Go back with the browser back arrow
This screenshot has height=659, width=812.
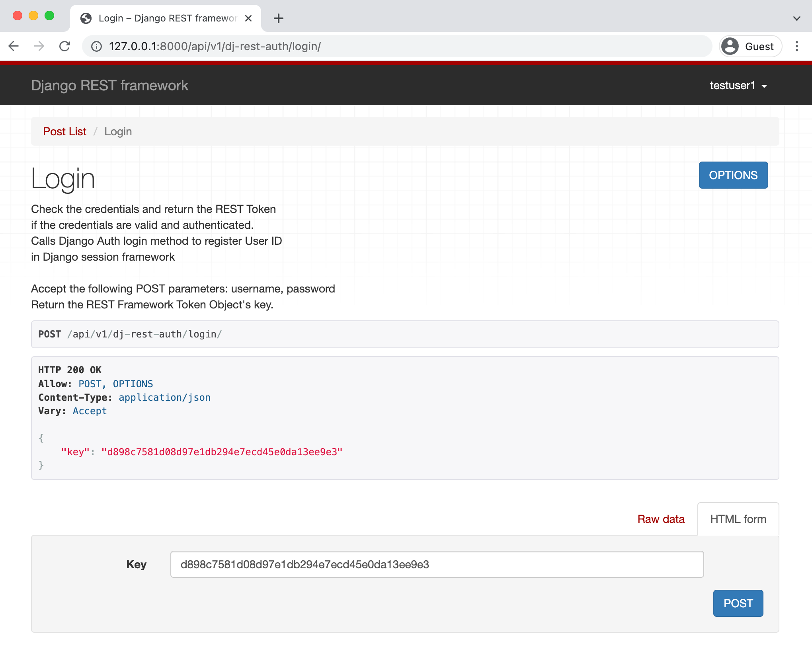pos(14,47)
